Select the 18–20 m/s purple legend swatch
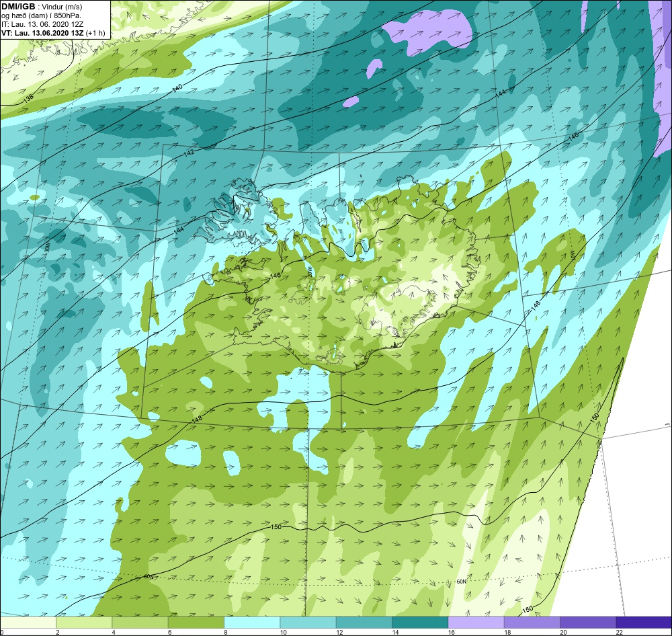 tap(532, 622)
